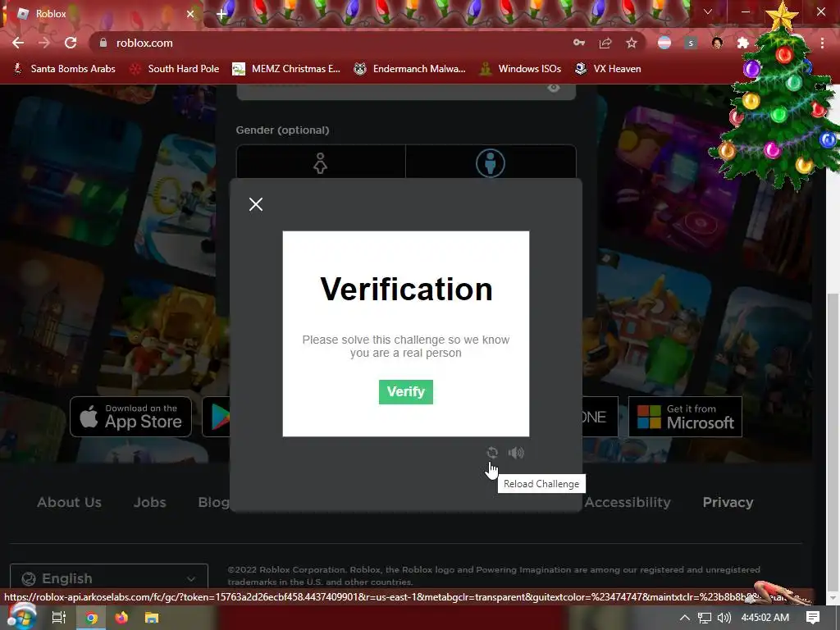Reload the verification challenge
The height and width of the screenshot is (630, 840).
492,453
